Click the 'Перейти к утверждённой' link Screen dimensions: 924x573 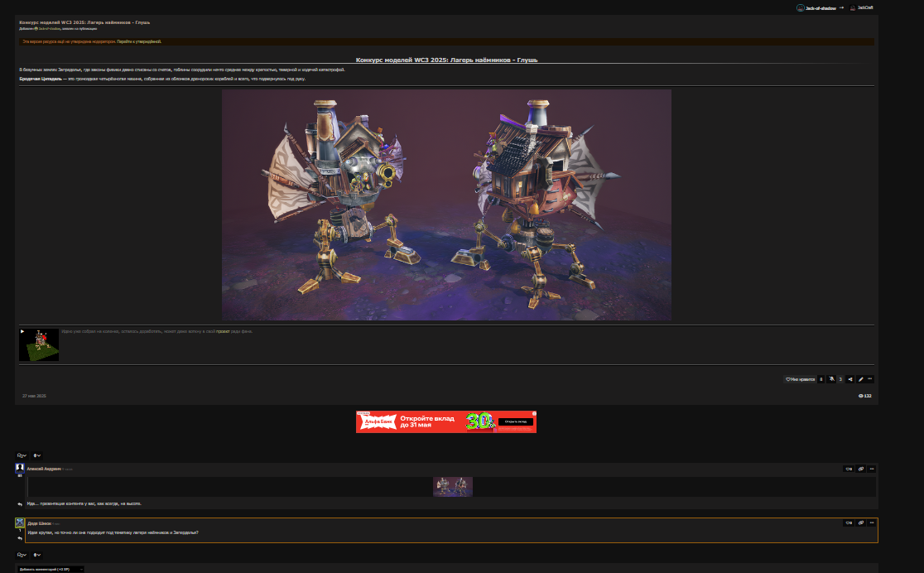pos(139,41)
